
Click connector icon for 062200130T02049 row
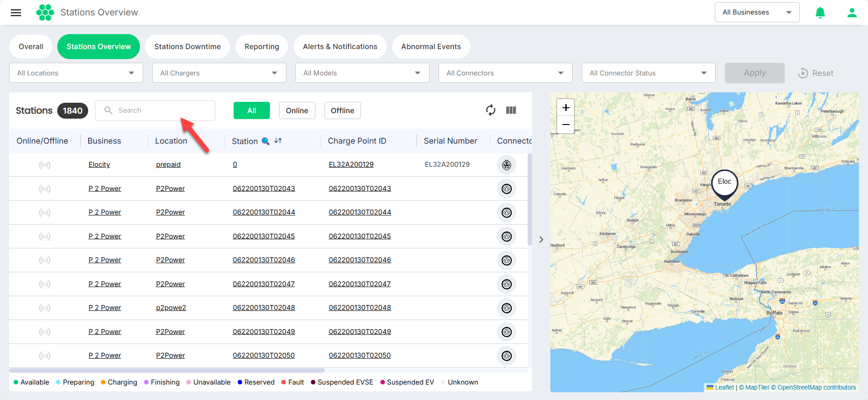tap(507, 332)
